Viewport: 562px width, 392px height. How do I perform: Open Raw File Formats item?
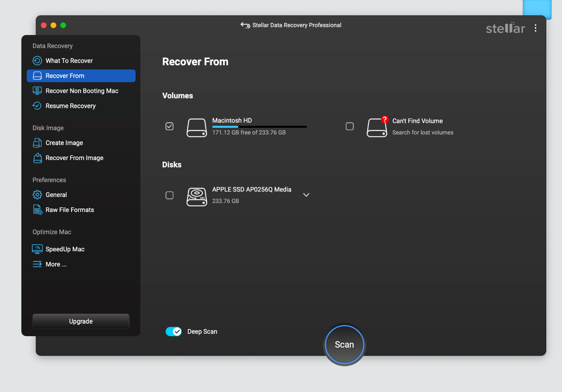pyautogui.click(x=81, y=210)
